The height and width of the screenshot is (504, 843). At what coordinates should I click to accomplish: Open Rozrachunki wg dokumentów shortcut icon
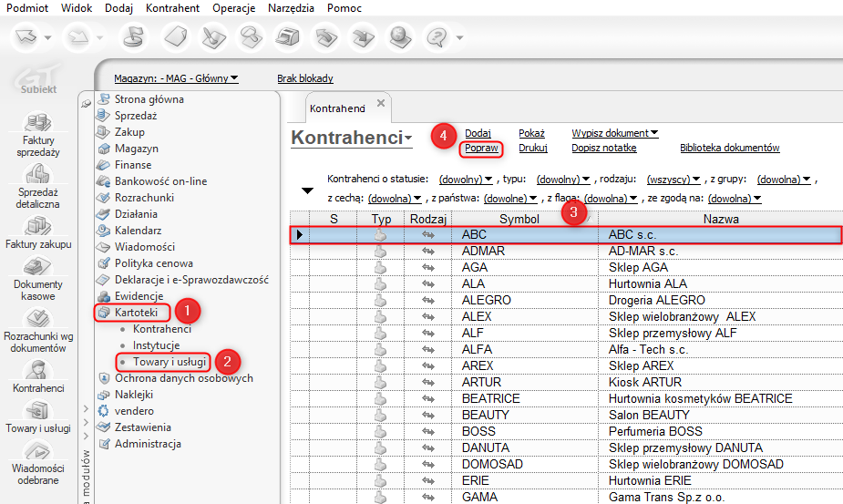click(37, 318)
